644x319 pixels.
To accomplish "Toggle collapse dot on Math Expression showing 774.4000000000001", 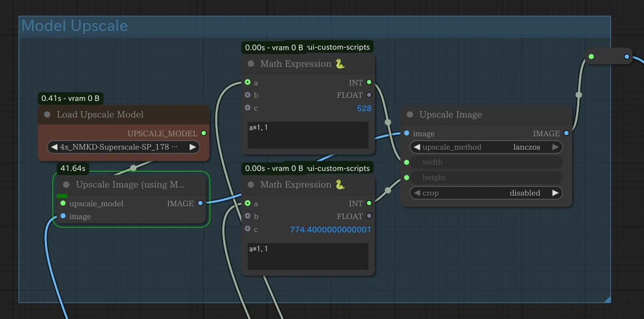I will coord(251,185).
